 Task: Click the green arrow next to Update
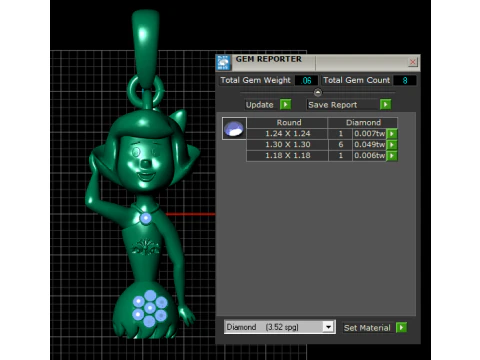click(x=285, y=105)
